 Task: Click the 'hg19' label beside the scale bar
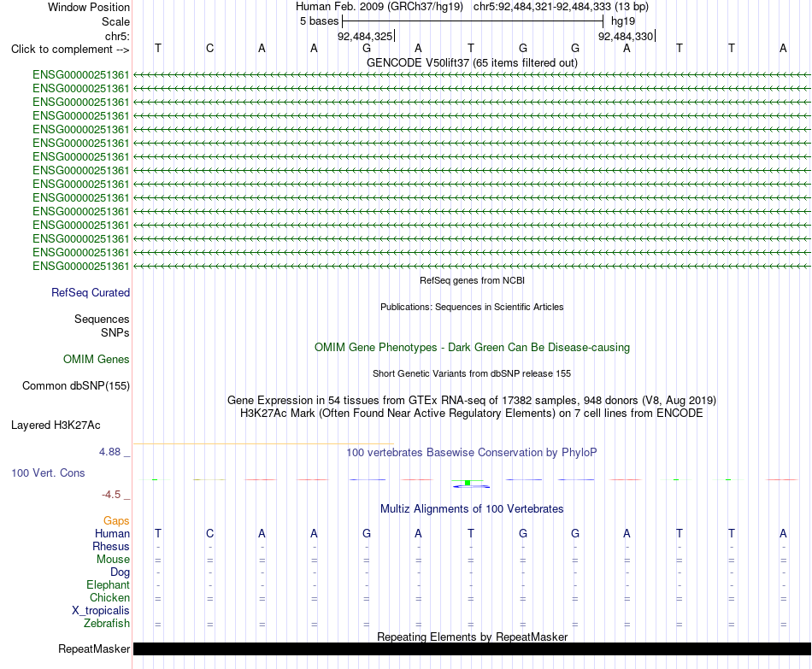pos(623,21)
